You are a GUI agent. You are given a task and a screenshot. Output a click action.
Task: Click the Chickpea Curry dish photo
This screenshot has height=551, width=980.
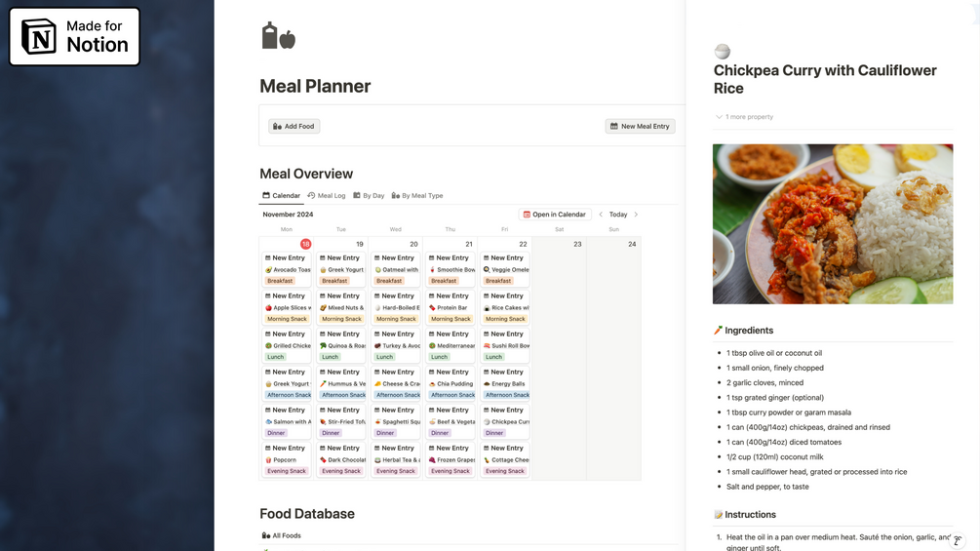[x=832, y=224]
